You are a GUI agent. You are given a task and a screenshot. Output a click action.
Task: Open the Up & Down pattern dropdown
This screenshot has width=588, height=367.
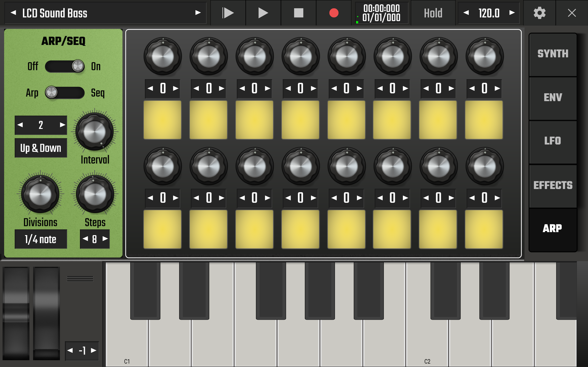(x=41, y=148)
